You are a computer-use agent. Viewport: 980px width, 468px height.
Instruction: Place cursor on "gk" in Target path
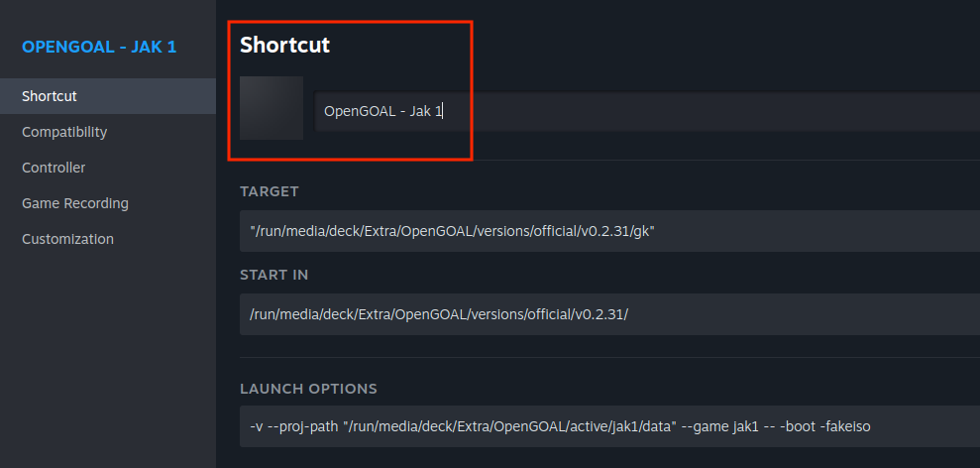point(642,230)
